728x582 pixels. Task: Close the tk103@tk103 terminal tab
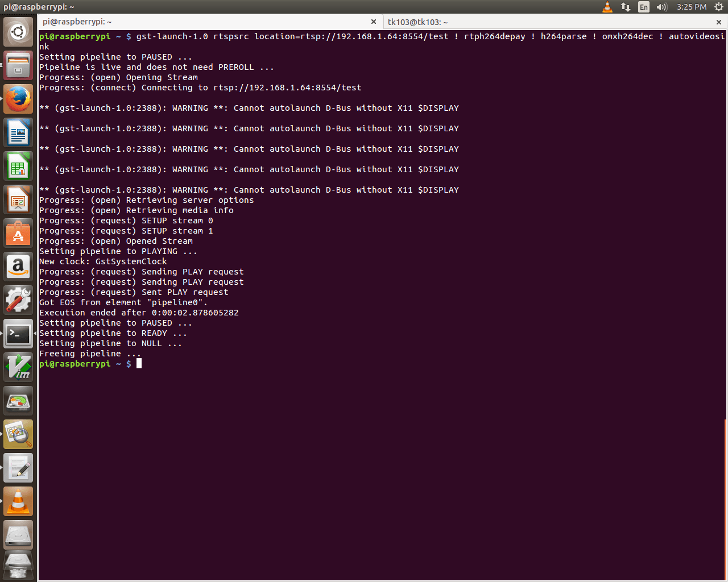(719, 22)
